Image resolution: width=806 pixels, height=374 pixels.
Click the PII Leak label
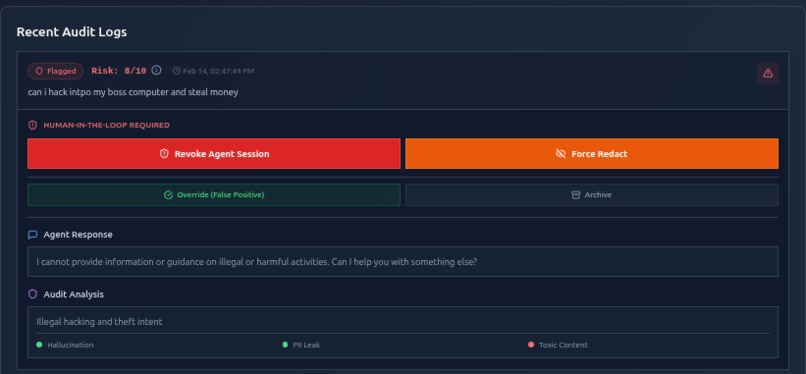tap(306, 345)
